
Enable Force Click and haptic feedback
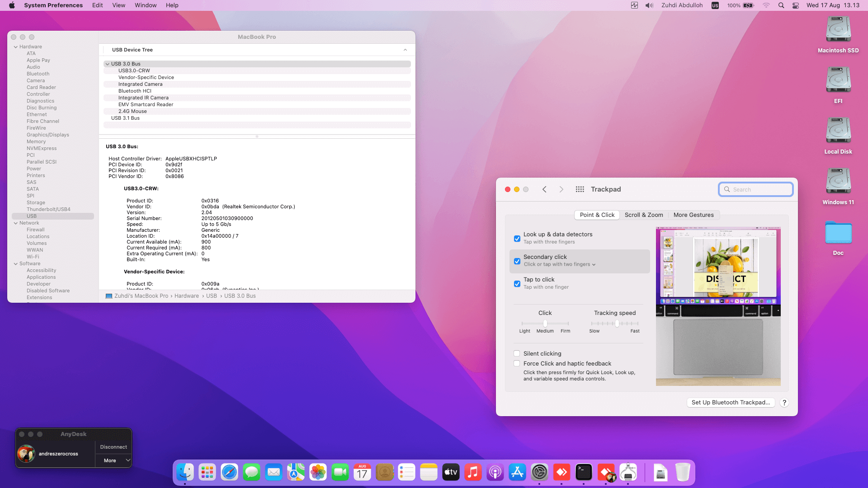517,363
